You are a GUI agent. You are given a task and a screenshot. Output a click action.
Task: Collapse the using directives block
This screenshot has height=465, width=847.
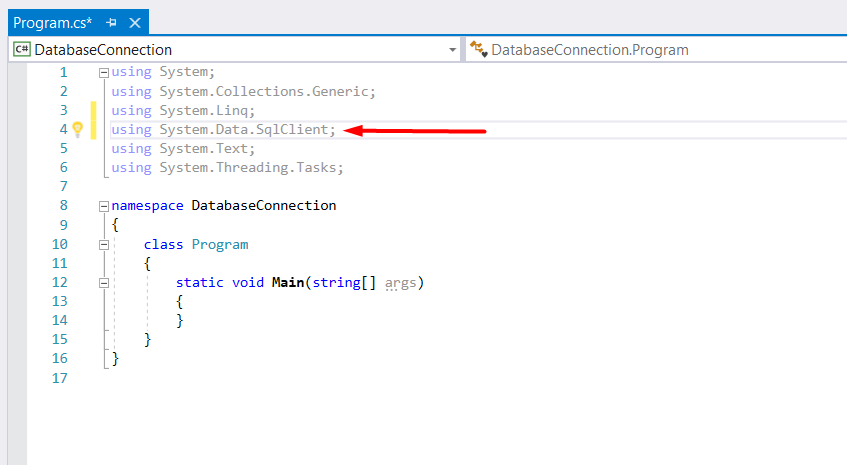coord(103,72)
